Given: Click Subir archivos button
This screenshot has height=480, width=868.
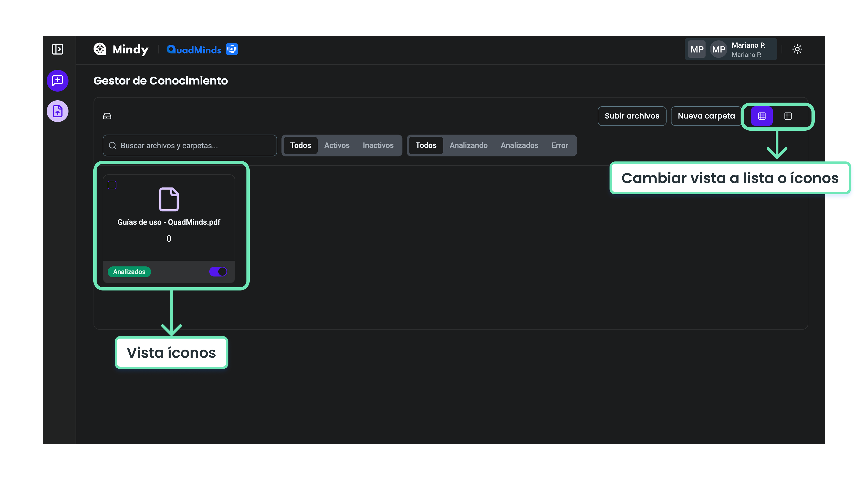Looking at the screenshot, I should (631, 116).
